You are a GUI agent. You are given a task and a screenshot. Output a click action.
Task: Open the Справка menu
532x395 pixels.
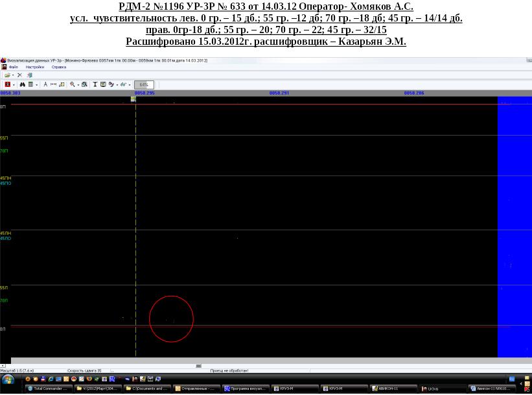tap(58, 67)
